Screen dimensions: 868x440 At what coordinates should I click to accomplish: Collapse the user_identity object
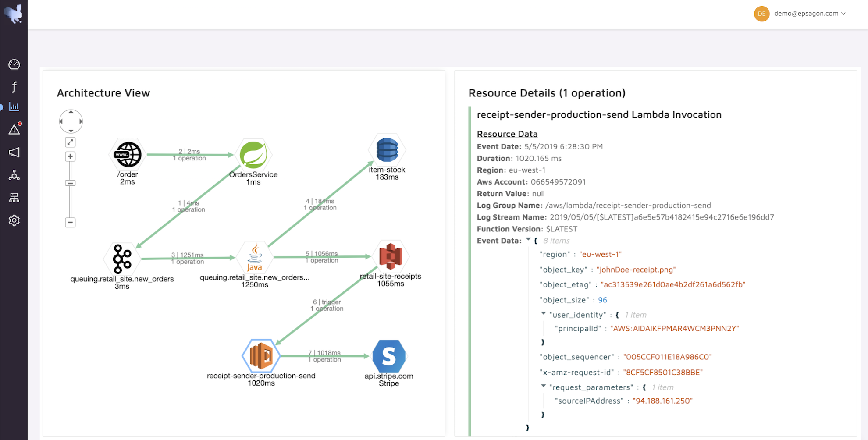543,314
